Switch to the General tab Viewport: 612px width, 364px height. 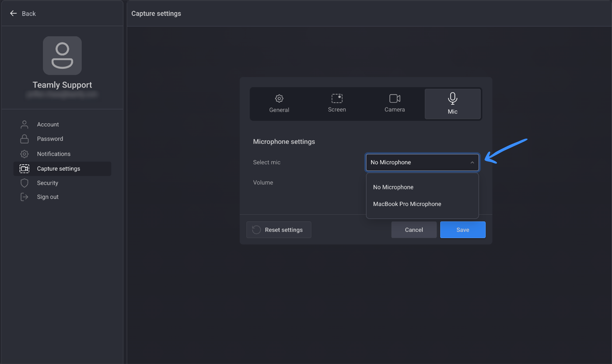click(279, 104)
